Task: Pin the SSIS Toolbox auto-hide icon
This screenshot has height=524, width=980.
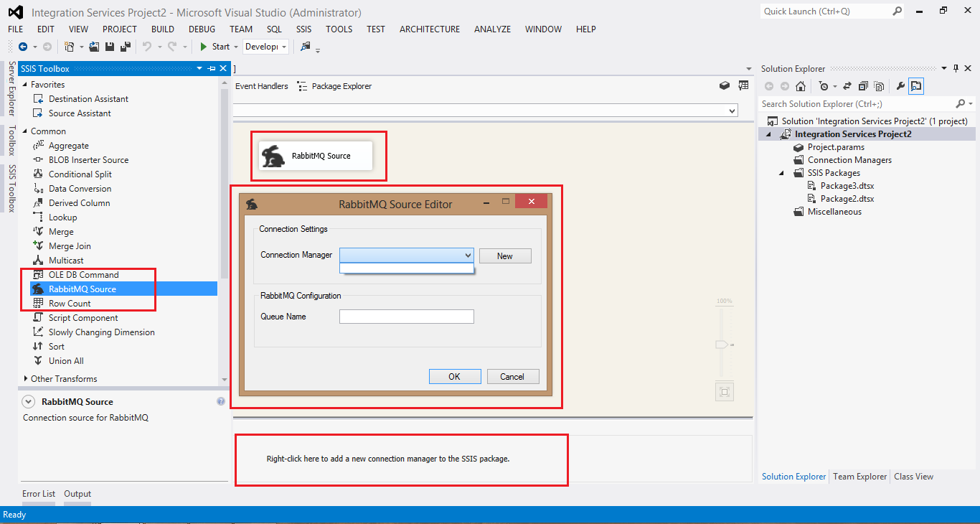Action: point(211,69)
